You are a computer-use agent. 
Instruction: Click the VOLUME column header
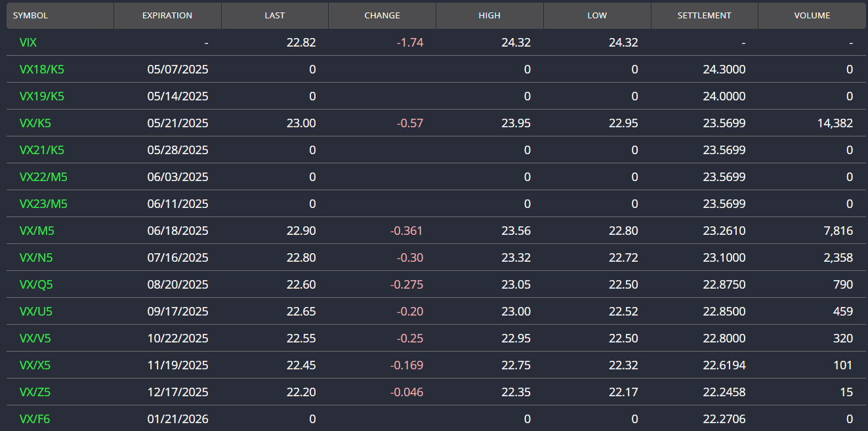click(812, 16)
